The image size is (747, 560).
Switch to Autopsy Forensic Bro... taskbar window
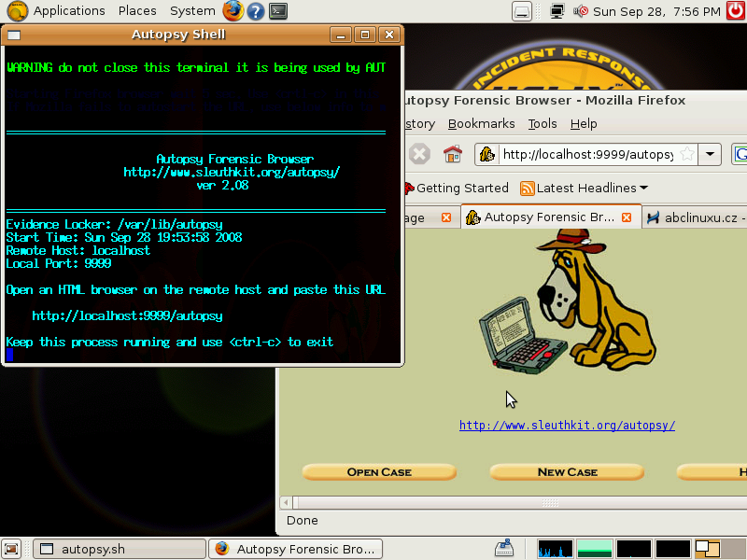295,549
